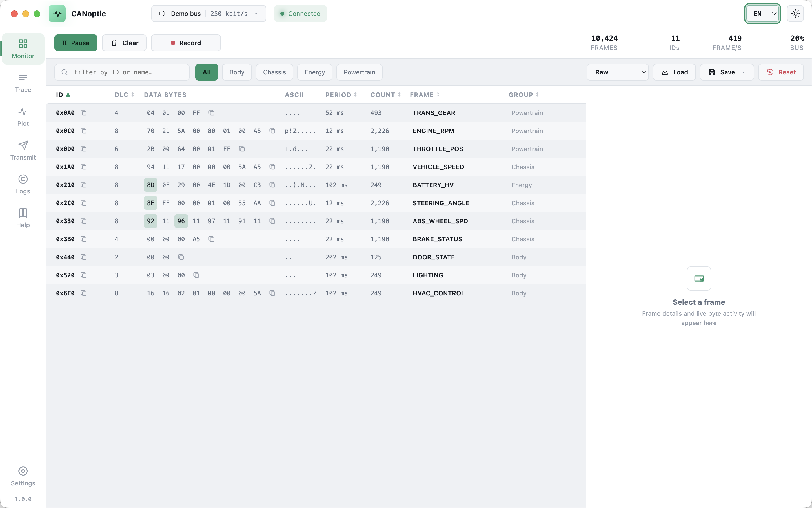The width and height of the screenshot is (812, 508).
Task: Open the Logs view in sidebar
Action: click(23, 184)
